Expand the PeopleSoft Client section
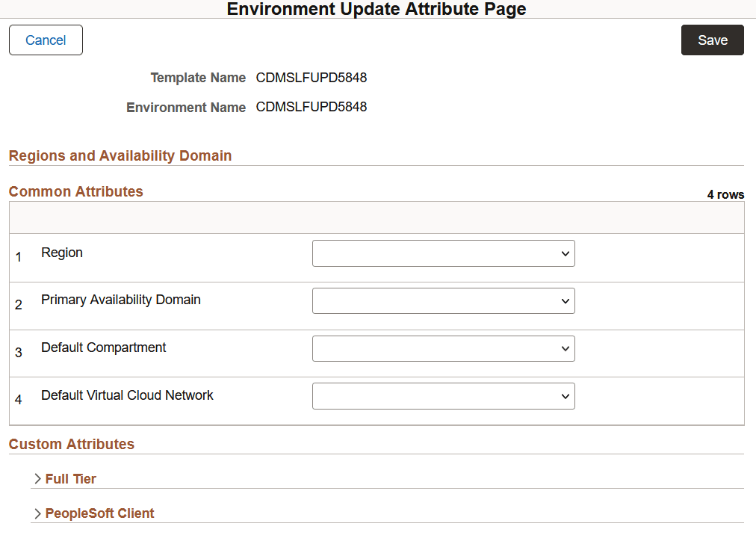The image size is (756, 556). pos(99,513)
